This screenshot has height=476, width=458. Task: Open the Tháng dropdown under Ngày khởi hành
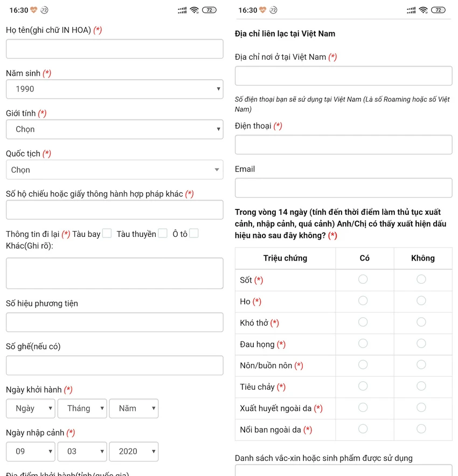[x=82, y=408]
